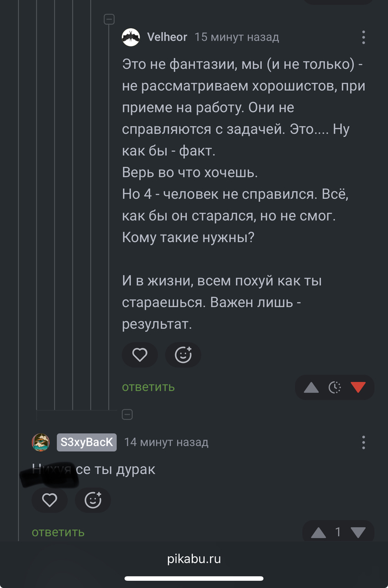Click the clock icon between Velheor's vote arrows
This screenshot has width=388, height=588.
click(335, 387)
